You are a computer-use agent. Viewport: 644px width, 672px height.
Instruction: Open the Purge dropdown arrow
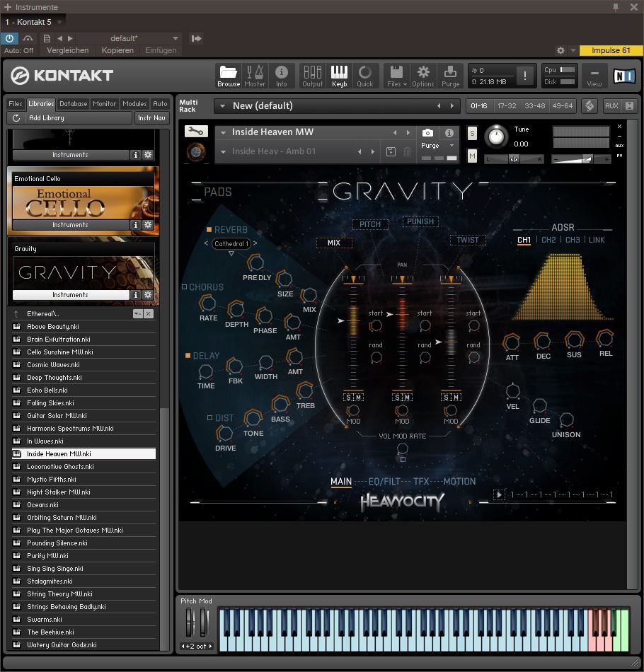[452, 146]
